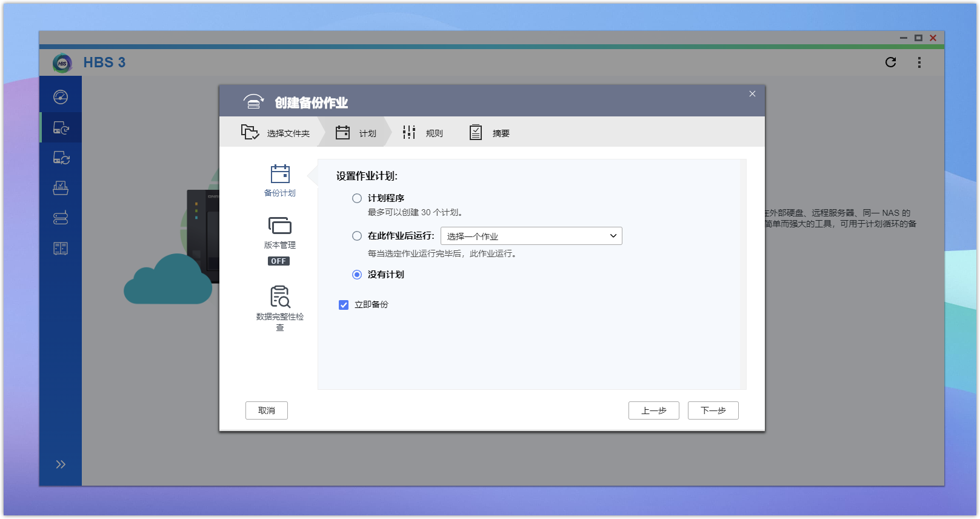This screenshot has height=519, width=980.
Task: Go to the 规则 wizard step
Action: tap(423, 133)
